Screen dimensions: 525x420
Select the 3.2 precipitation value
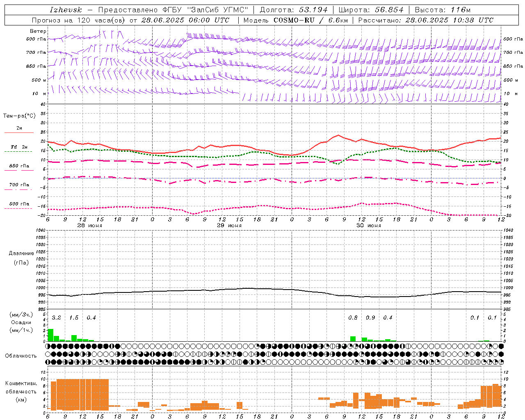[x=57, y=318]
